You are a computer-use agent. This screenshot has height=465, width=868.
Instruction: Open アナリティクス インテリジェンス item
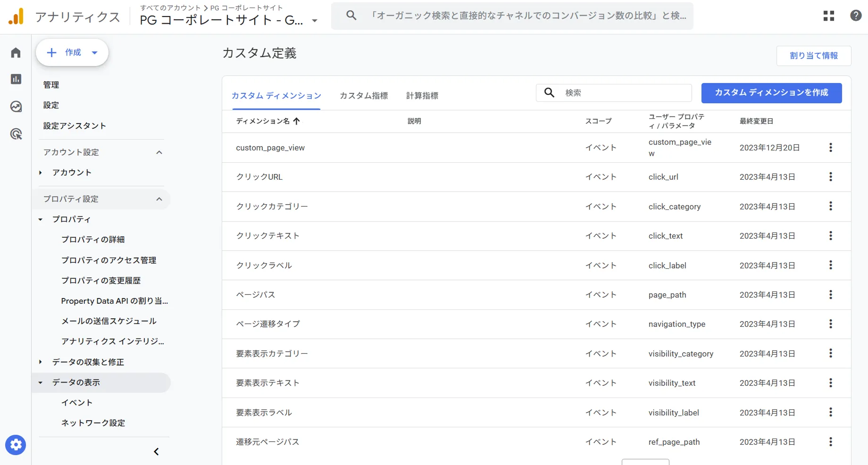click(x=113, y=341)
